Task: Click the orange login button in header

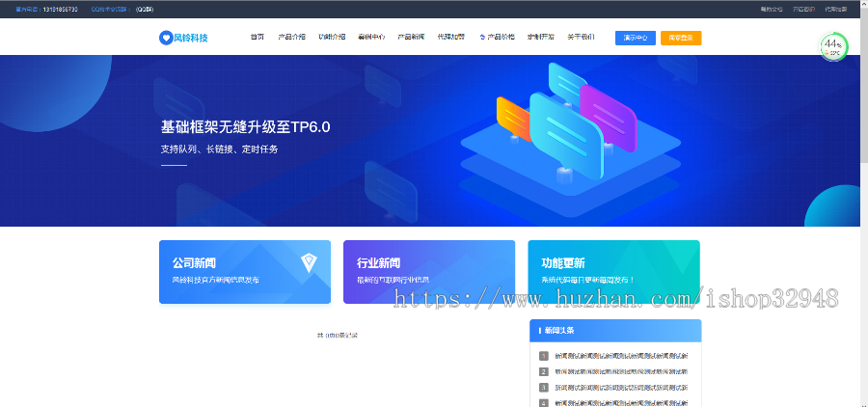Action: point(681,38)
